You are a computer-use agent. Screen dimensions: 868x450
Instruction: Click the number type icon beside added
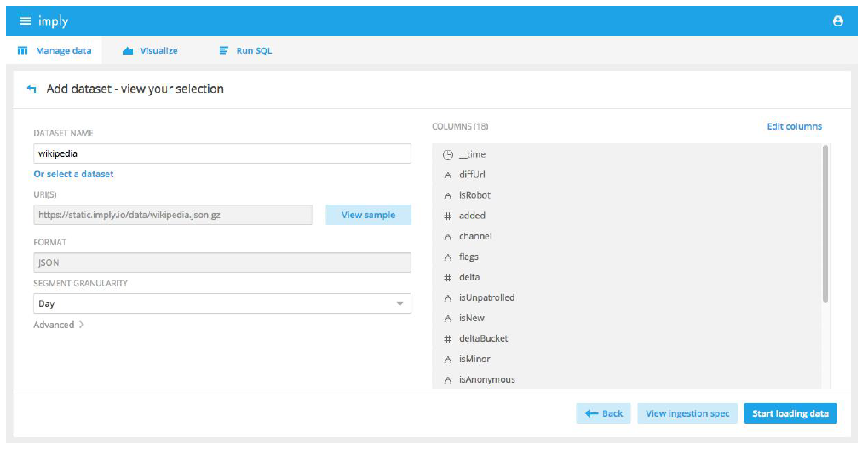tap(448, 216)
